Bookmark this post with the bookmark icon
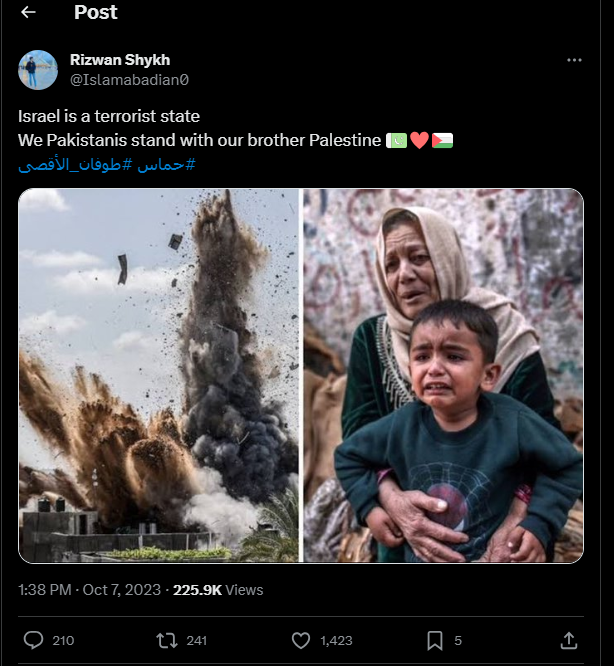The image size is (614, 666). coord(435,640)
